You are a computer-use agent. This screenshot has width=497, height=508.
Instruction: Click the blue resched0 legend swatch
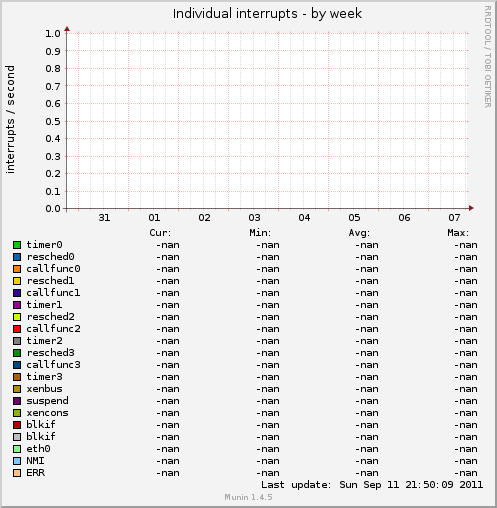17,257
